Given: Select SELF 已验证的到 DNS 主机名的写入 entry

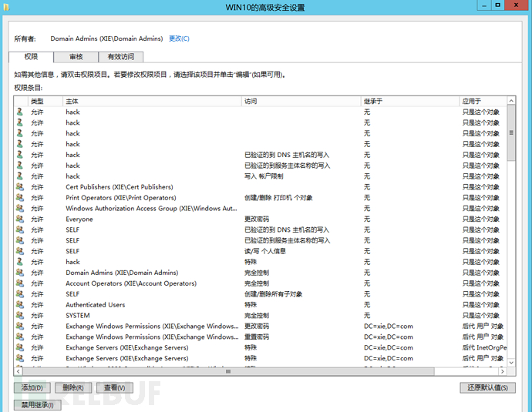Looking at the screenshot, I should point(261,229).
